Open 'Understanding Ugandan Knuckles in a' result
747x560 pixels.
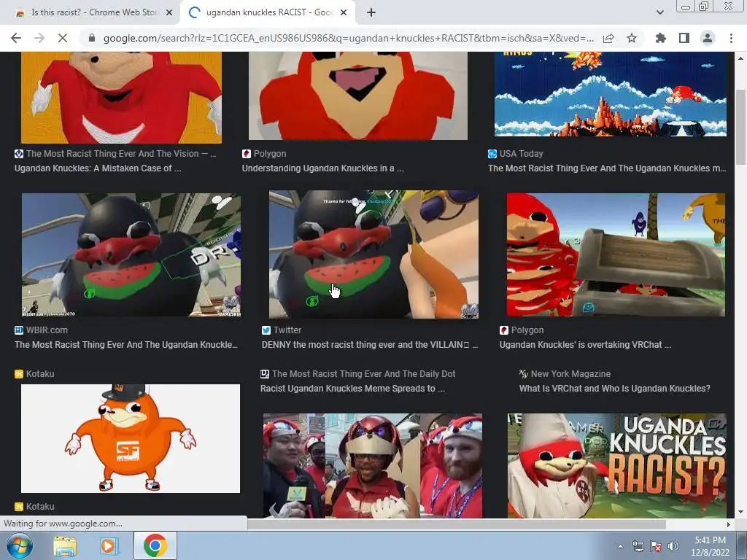323,168
